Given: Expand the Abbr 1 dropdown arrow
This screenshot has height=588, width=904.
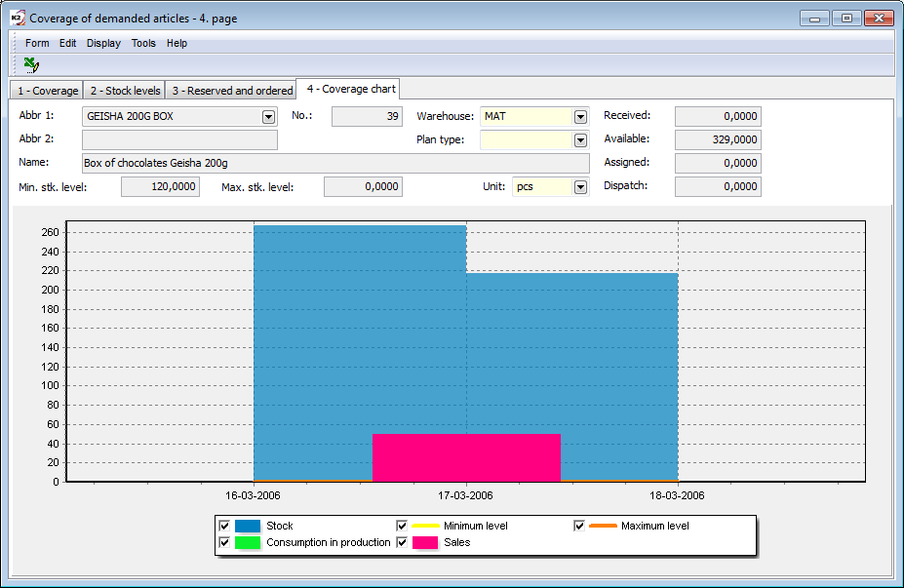Looking at the screenshot, I should (268, 116).
